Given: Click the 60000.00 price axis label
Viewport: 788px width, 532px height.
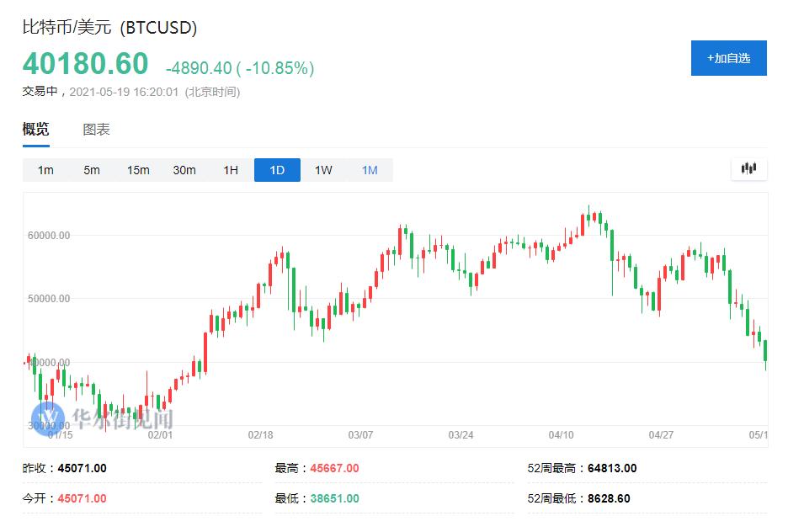Looking at the screenshot, I should coord(47,236).
